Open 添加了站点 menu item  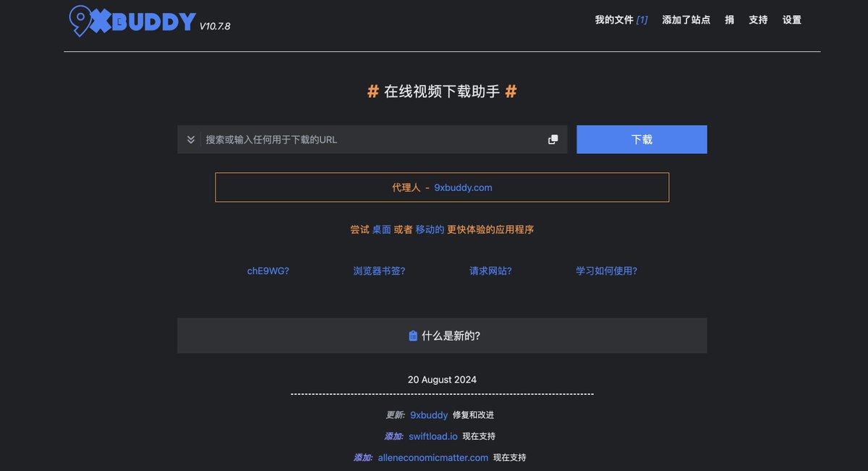(x=686, y=20)
